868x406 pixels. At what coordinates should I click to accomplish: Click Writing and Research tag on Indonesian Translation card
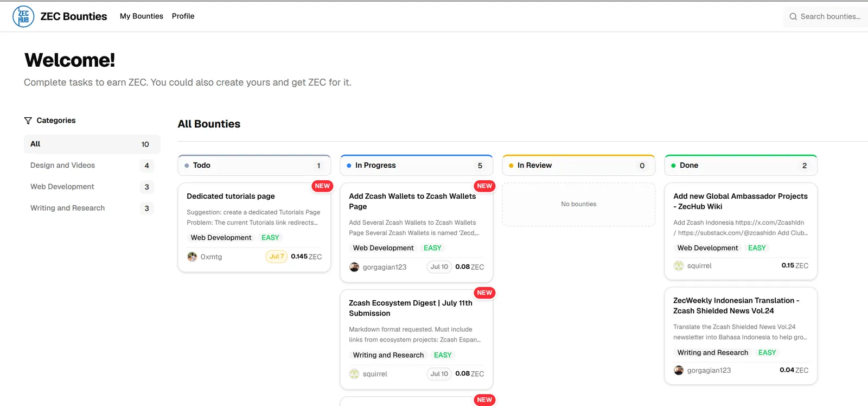click(x=713, y=353)
